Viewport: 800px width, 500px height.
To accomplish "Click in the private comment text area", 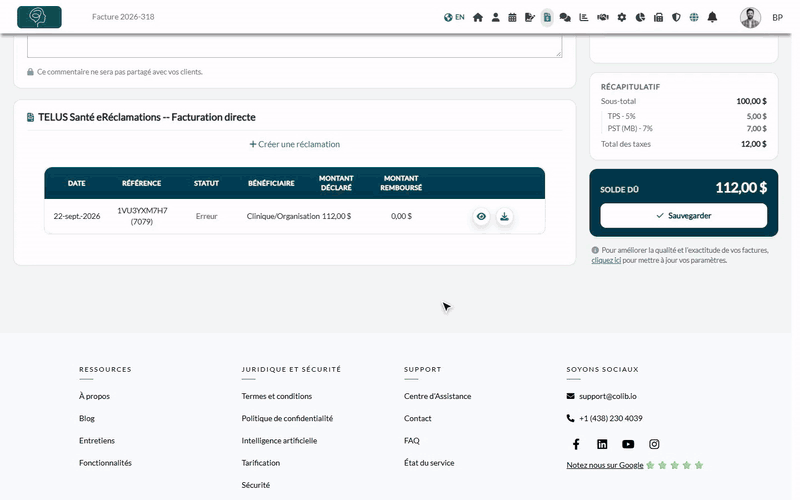I will click(294, 46).
